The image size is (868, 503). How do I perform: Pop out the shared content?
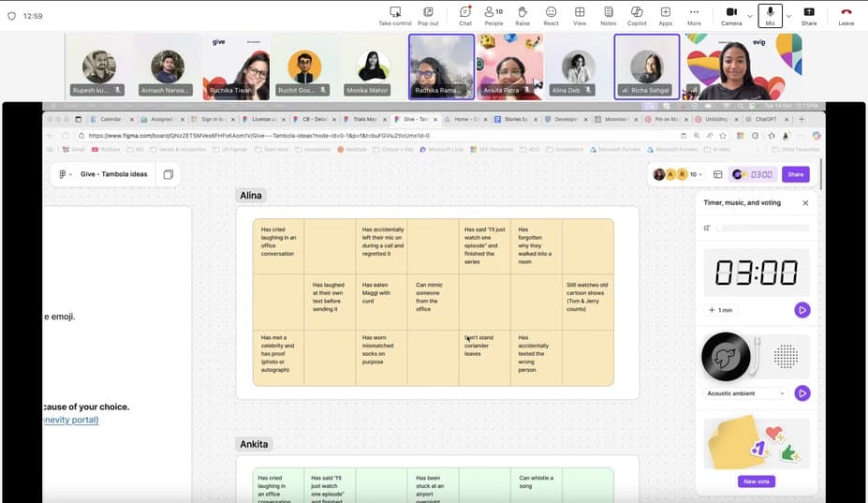(428, 16)
